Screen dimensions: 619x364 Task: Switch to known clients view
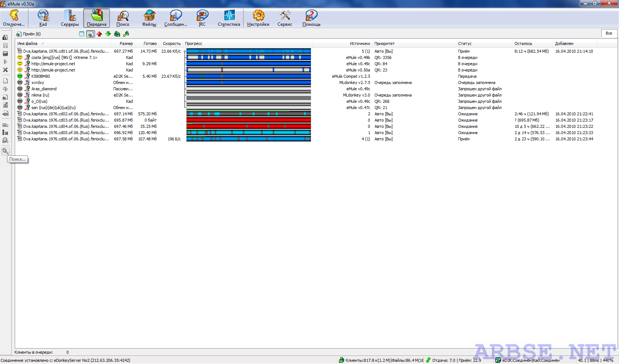pyautogui.click(x=126, y=34)
